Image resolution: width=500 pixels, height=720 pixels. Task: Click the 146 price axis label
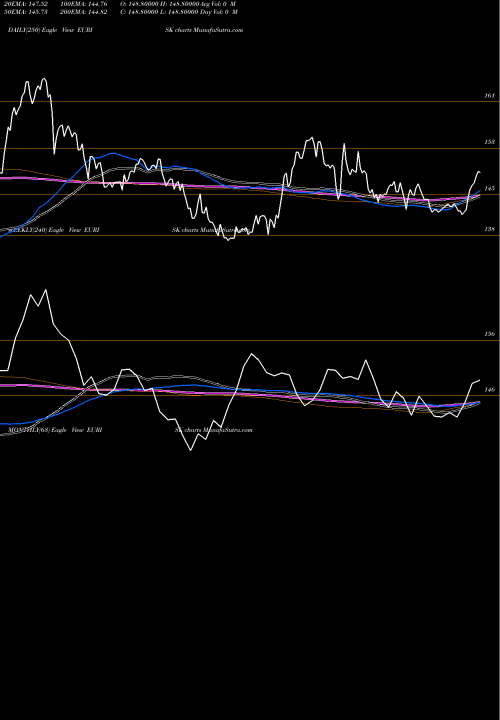489,389
